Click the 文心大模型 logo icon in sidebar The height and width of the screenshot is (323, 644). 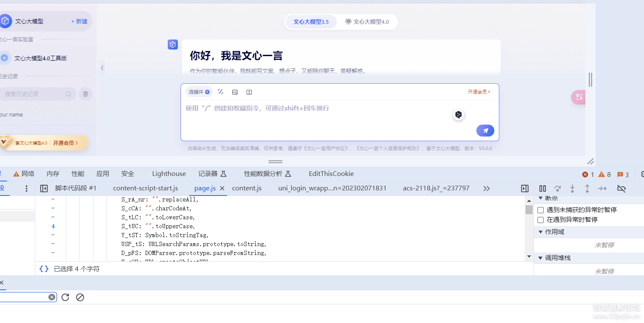coord(5,21)
